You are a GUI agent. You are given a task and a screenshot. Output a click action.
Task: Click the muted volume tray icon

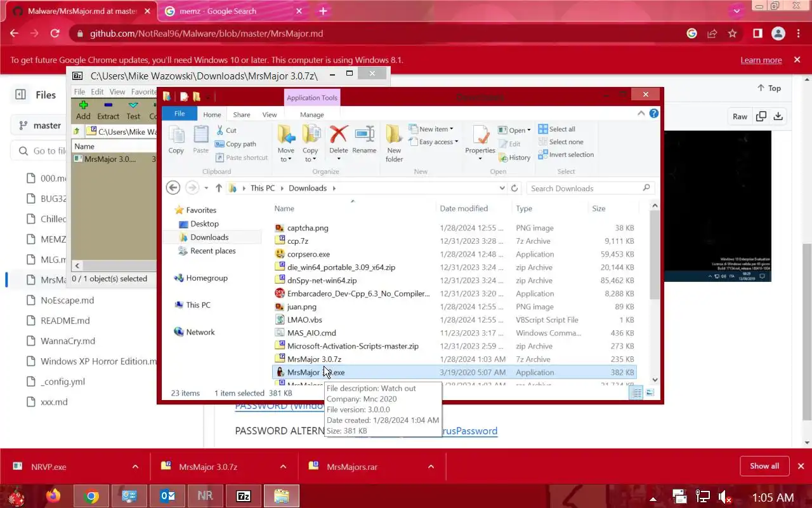724,497
